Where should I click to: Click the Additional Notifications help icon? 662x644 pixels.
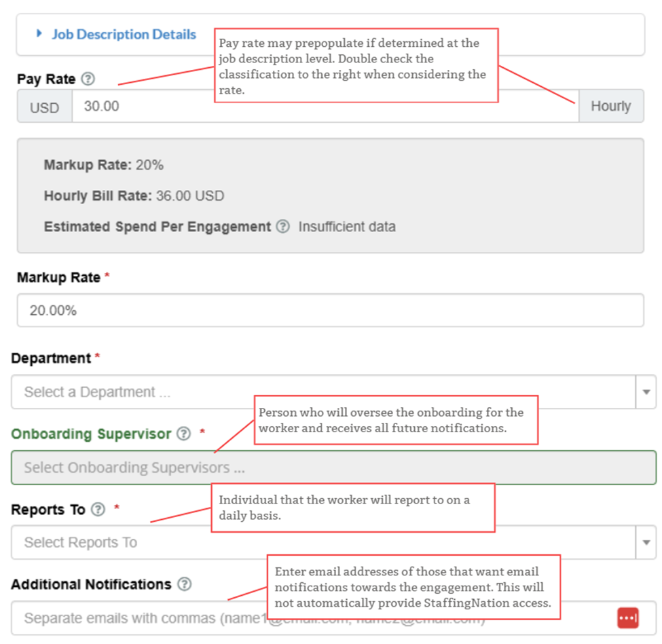click(x=184, y=584)
